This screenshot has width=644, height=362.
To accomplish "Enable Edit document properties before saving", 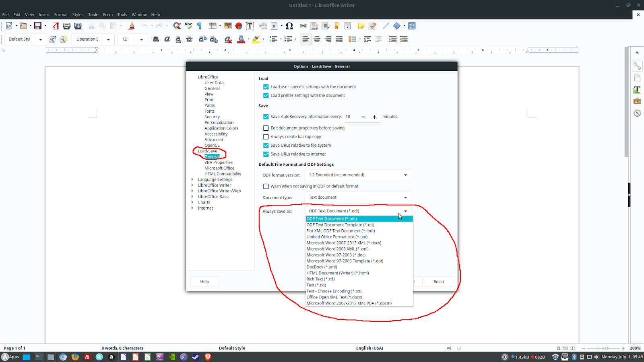I will pos(266,128).
